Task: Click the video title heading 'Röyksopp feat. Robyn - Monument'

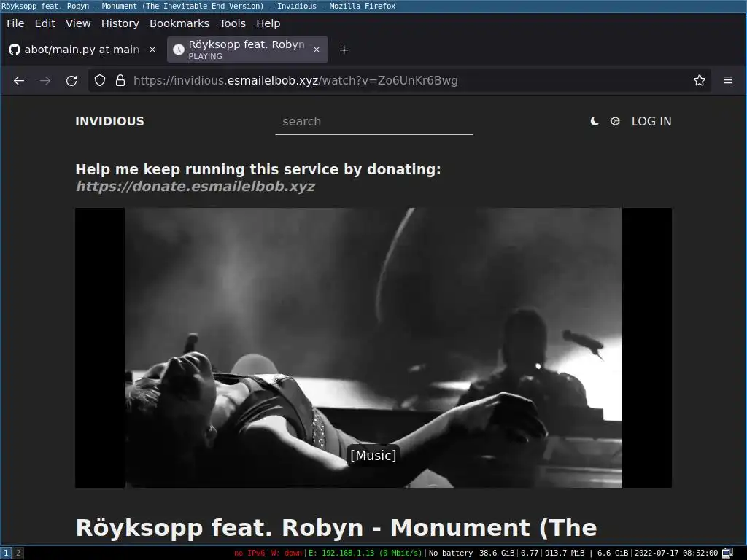Action: click(336, 528)
